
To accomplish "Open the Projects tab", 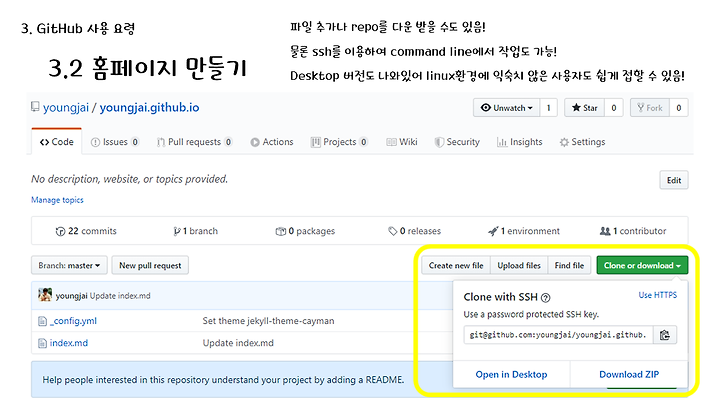I will [x=339, y=142].
